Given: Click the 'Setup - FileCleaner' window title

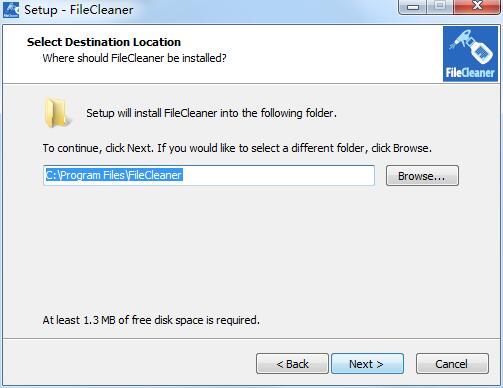Looking at the screenshot, I should 79,10.
